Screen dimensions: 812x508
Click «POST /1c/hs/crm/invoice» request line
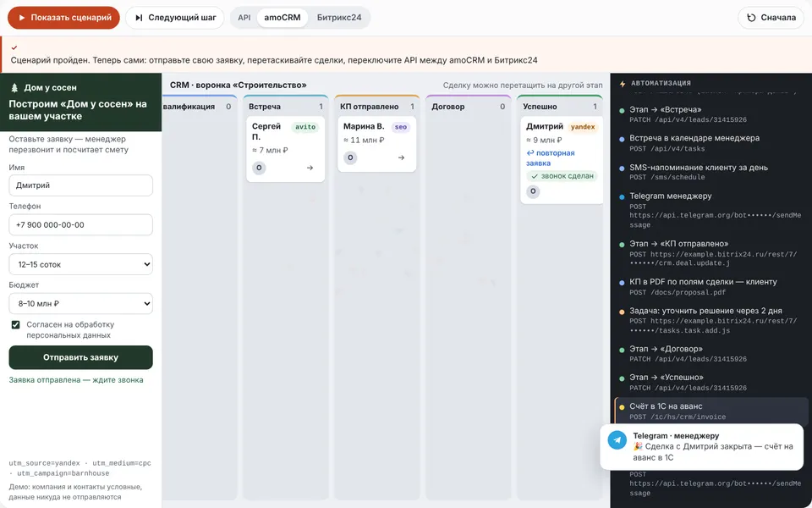click(678, 417)
